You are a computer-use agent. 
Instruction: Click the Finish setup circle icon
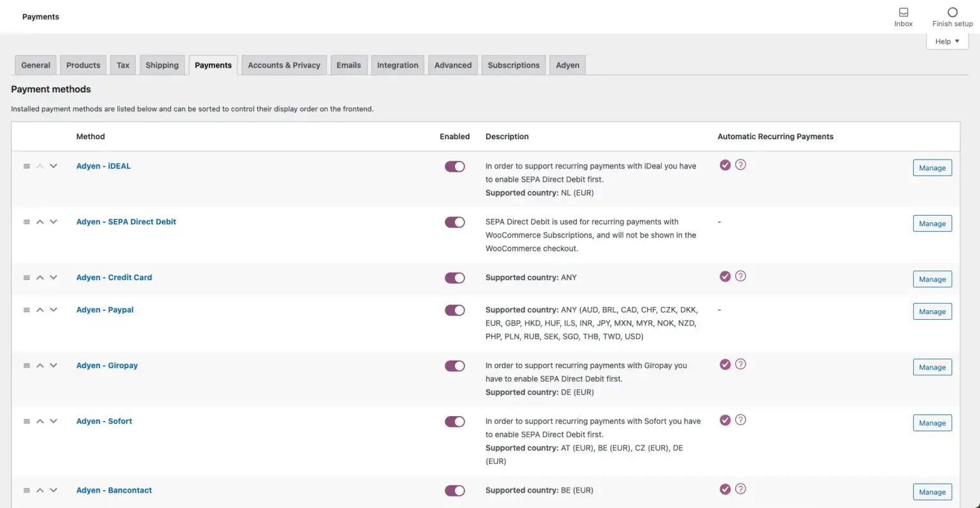coord(953,12)
